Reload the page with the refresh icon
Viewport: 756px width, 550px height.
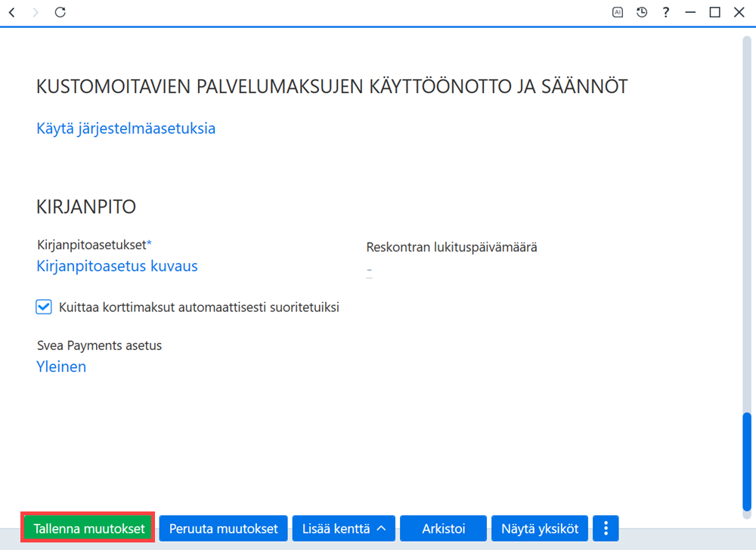point(60,12)
